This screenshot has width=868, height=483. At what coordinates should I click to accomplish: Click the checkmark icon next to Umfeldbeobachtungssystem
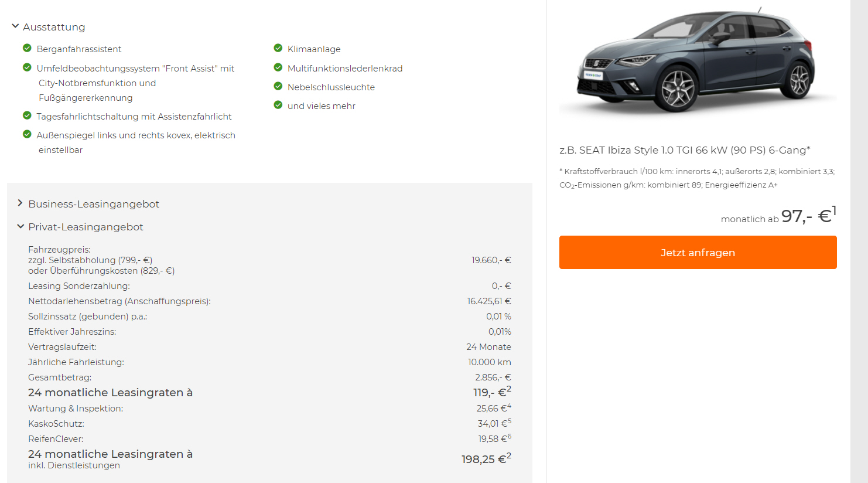(27, 67)
